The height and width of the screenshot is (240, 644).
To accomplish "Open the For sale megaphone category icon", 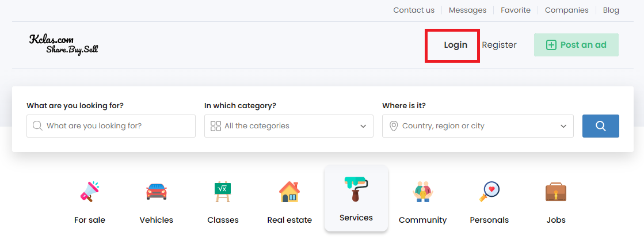I will click(x=90, y=192).
